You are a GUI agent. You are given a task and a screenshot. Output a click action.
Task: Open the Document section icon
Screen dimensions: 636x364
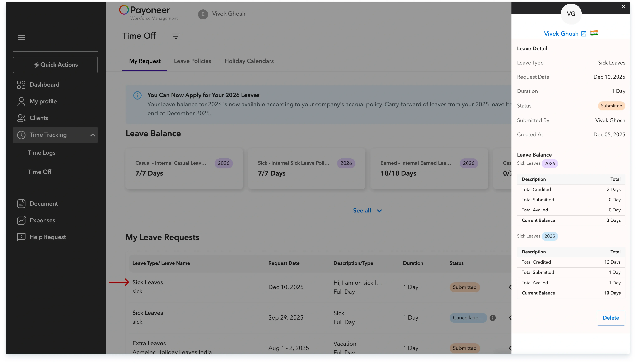[x=21, y=204]
